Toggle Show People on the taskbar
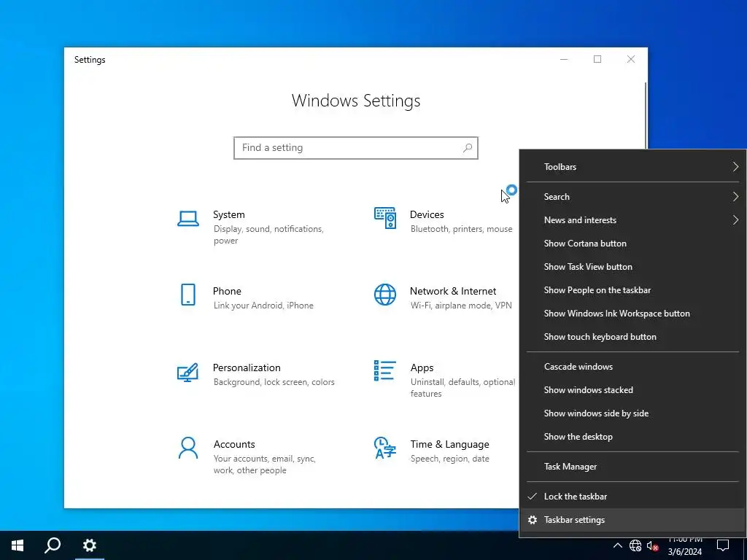Image resolution: width=747 pixels, height=560 pixels. click(x=632, y=290)
